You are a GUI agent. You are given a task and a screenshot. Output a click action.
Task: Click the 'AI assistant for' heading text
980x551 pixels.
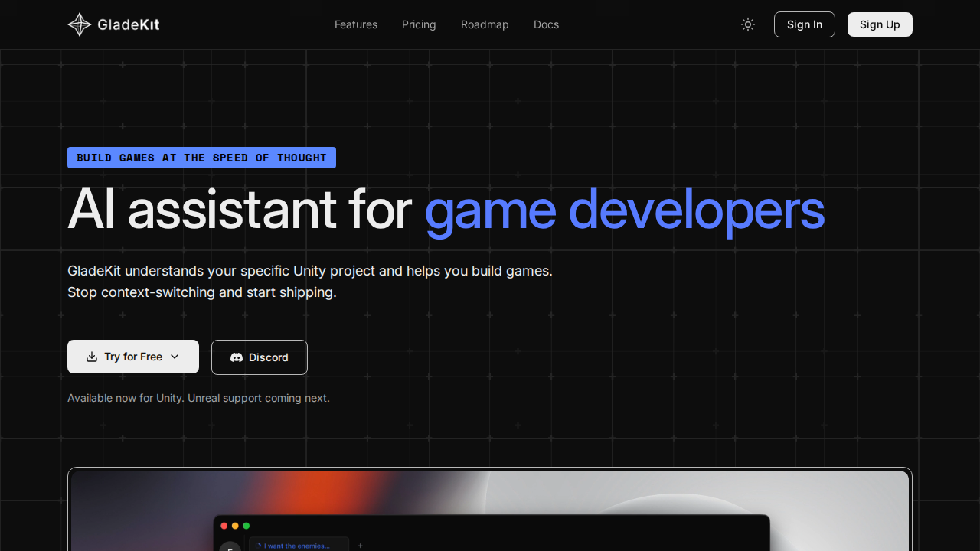[x=240, y=209]
